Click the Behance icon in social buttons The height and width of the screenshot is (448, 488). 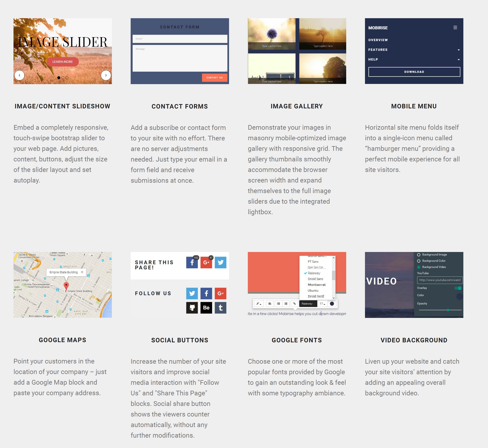click(x=206, y=307)
